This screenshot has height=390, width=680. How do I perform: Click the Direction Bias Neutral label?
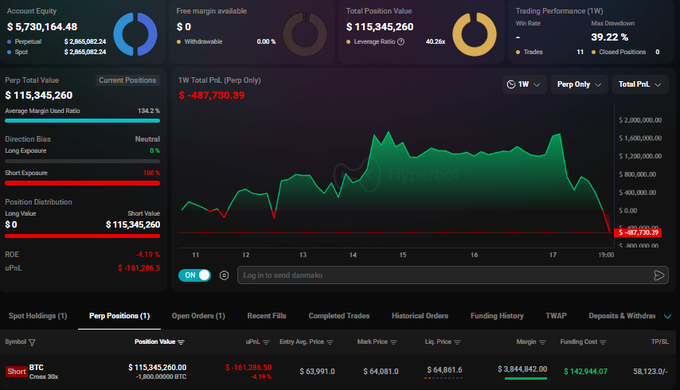click(147, 139)
